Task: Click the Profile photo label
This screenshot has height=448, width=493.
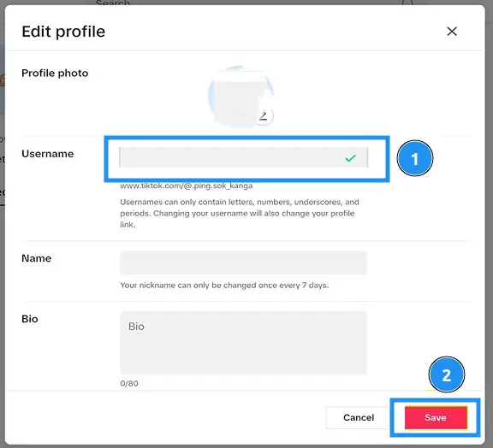Action: pyautogui.click(x=55, y=74)
